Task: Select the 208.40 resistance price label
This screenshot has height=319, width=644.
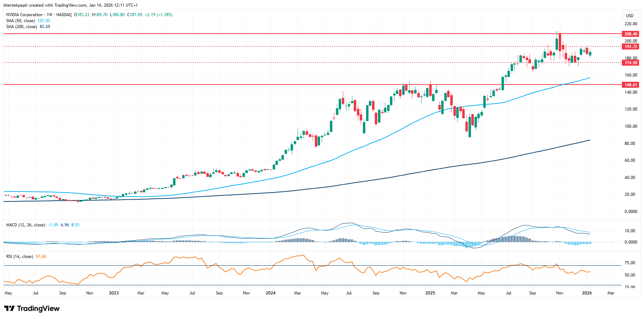Action: (630, 34)
